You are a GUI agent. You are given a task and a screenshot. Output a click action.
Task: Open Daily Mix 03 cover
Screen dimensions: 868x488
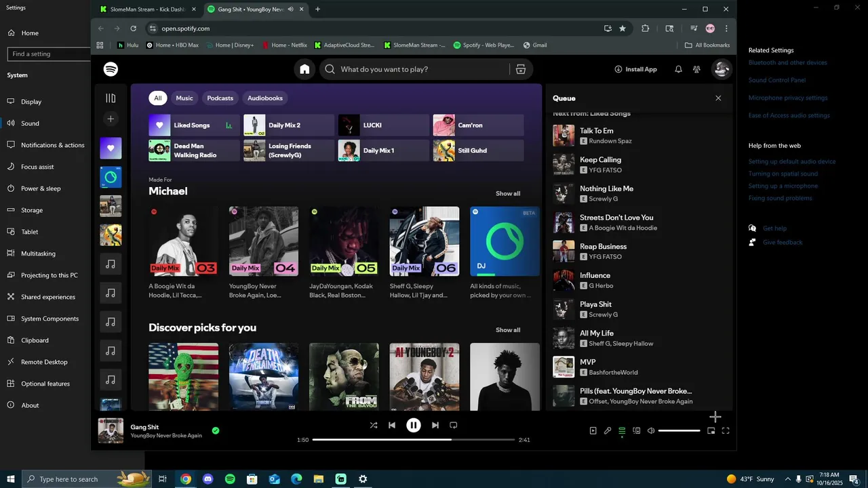(184, 241)
